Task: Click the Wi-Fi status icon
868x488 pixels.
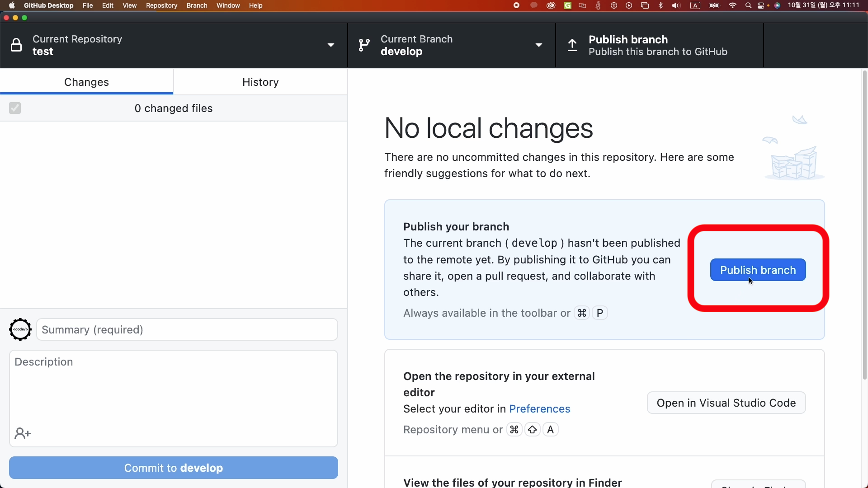Action: point(732,5)
